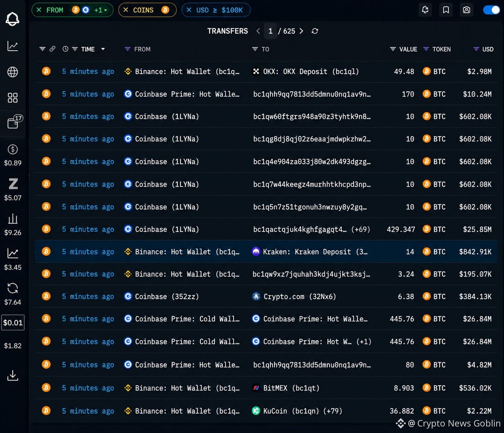
Task: Open the sidebar icon with 17 badge
Action: [x=14, y=122]
